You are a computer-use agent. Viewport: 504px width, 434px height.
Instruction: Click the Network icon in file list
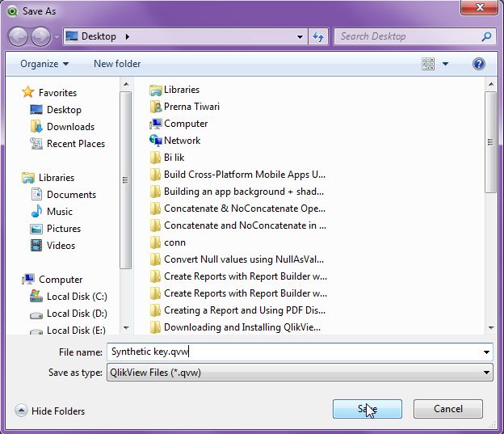coord(156,141)
